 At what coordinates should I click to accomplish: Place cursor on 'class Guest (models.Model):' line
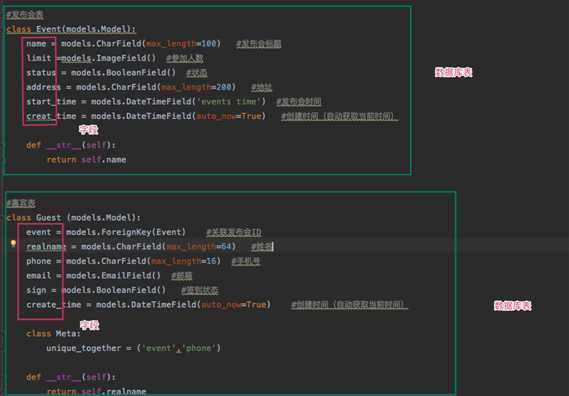[74, 218]
